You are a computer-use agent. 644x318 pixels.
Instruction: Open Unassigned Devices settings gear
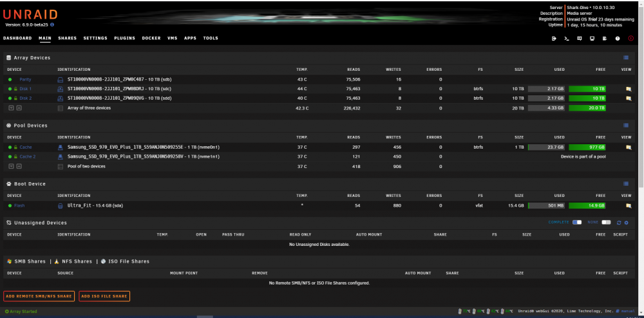(x=627, y=222)
